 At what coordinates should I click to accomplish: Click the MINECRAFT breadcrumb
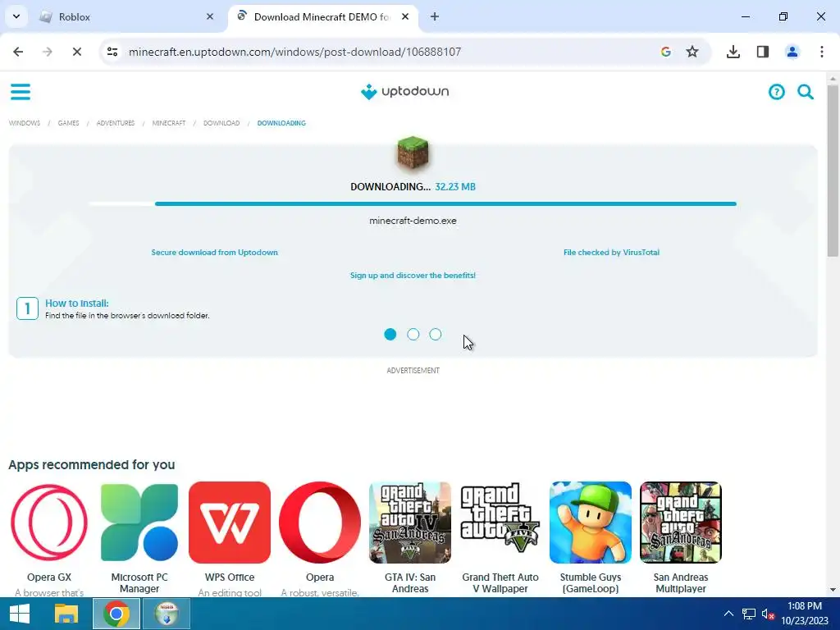[169, 123]
